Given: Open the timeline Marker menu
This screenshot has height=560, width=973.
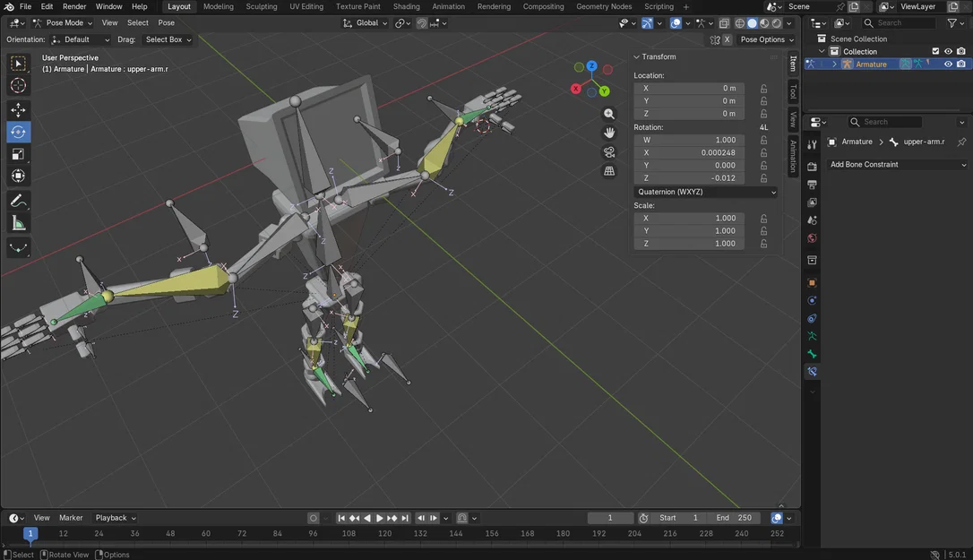Looking at the screenshot, I should click(x=71, y=518).
